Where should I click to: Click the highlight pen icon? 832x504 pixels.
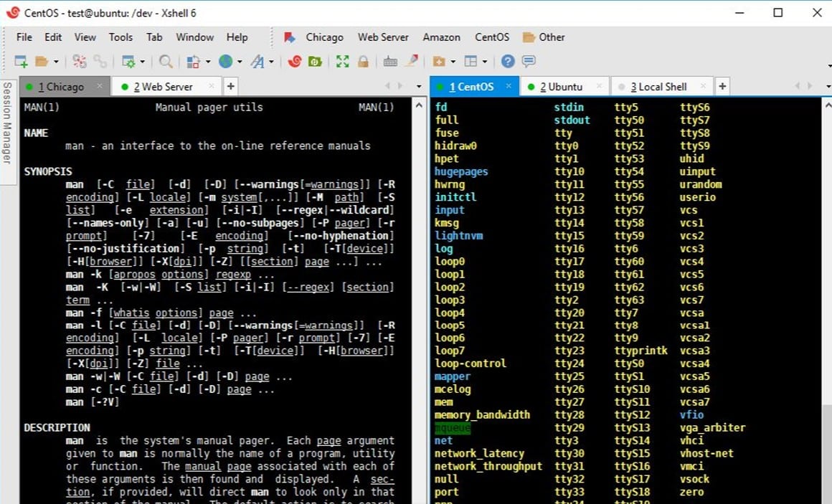[412, 62]
